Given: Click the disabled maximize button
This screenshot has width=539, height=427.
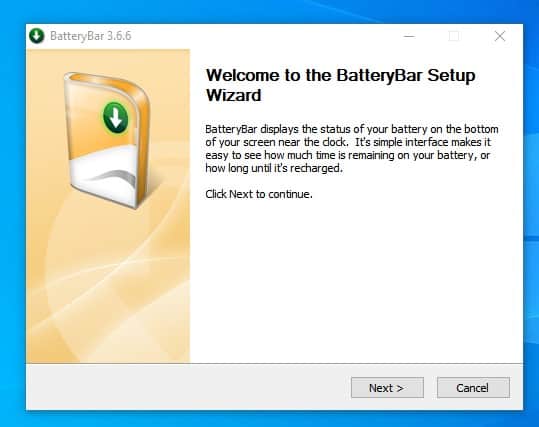Looking at the screenshot, I should 454,36.
